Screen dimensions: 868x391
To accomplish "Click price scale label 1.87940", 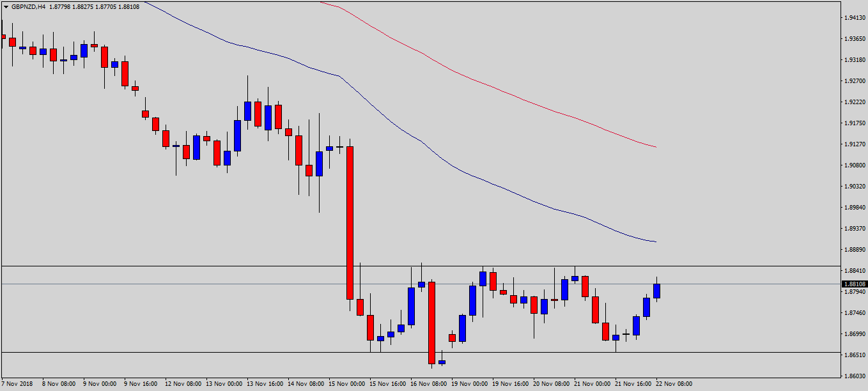I will 855,292.
